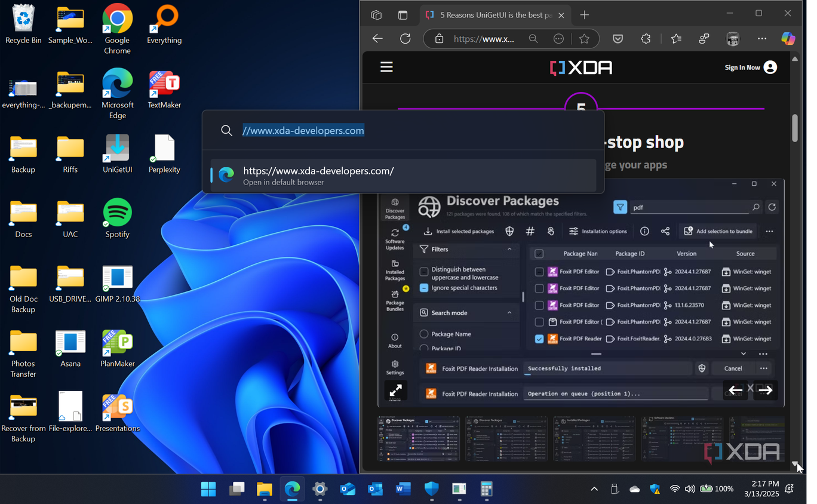Tick the Foxit PDF Reader row checkbox
Viewport: 817px width, 504px height.
point(539,339)
